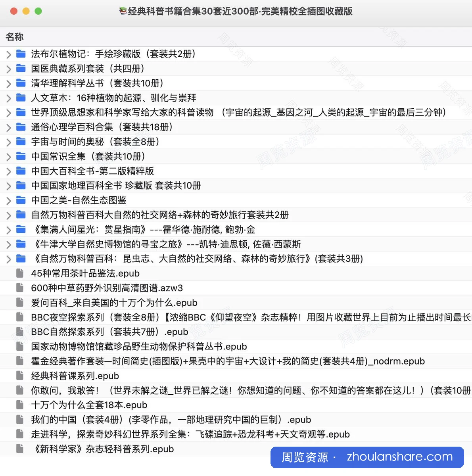Click file icon of 经典科普课系列.epub
The image size is (472, 476).
(20, 376)
